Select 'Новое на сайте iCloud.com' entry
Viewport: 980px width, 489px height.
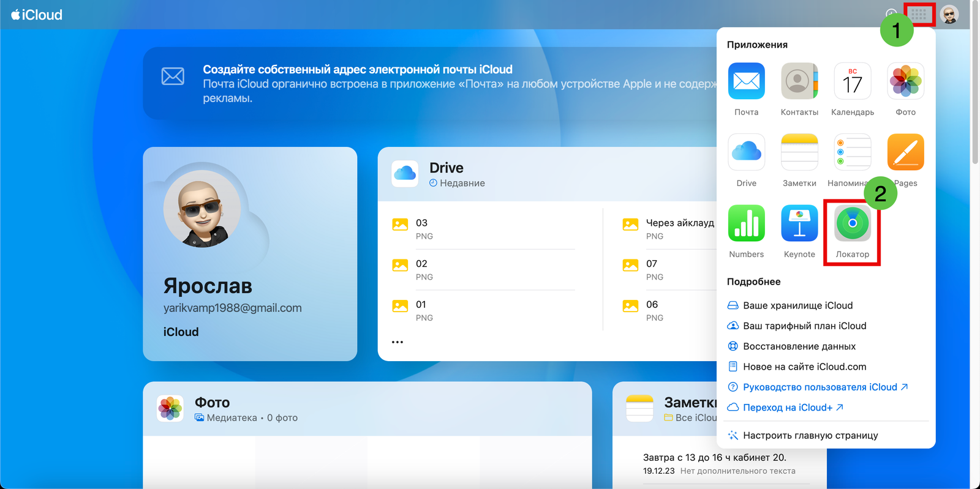[796, 367]
